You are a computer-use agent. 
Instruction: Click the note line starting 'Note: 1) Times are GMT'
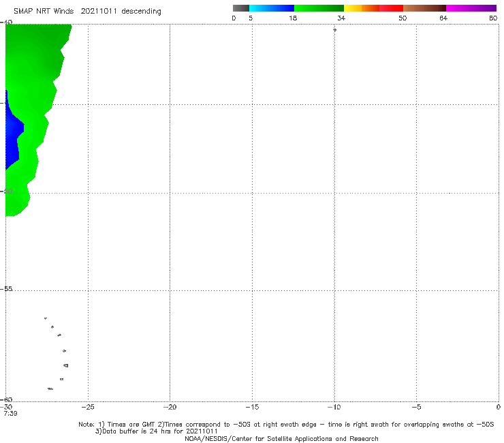pos(286,425)
